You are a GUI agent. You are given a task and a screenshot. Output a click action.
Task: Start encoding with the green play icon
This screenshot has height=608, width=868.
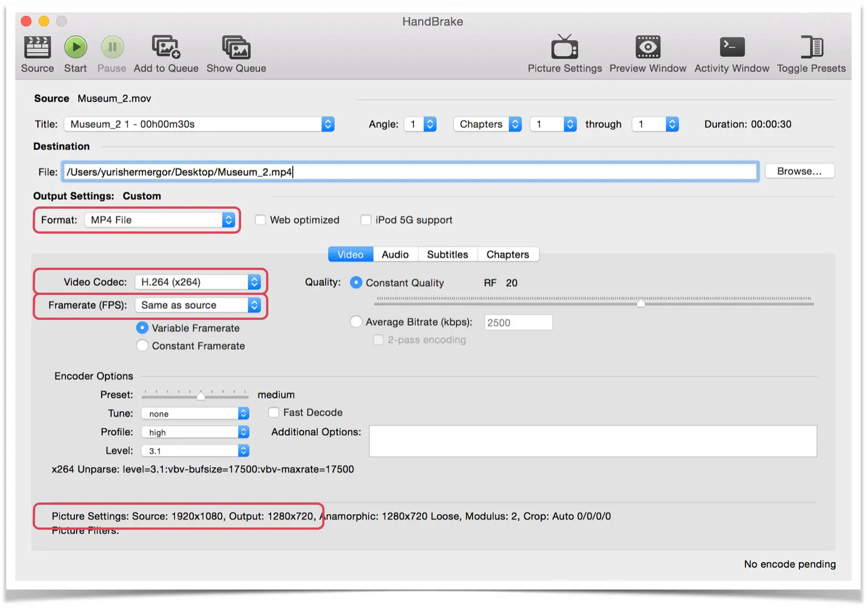(75, 47)
